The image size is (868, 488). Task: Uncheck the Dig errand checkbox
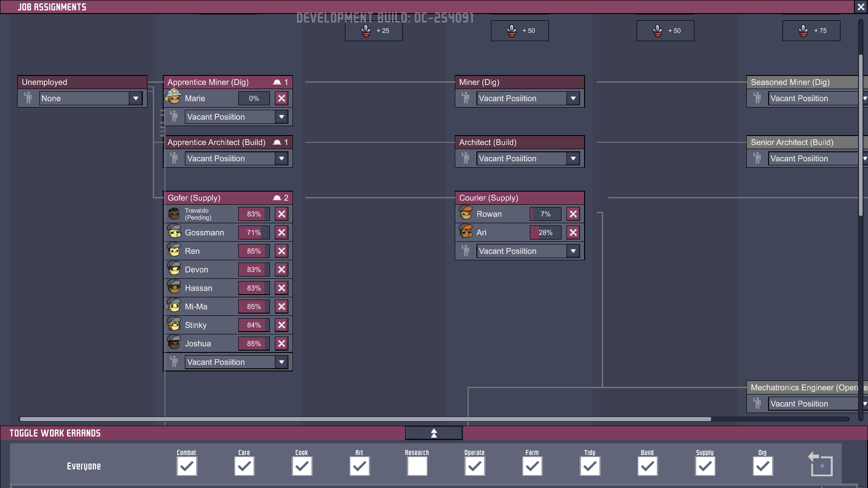(x=762, y=466)
